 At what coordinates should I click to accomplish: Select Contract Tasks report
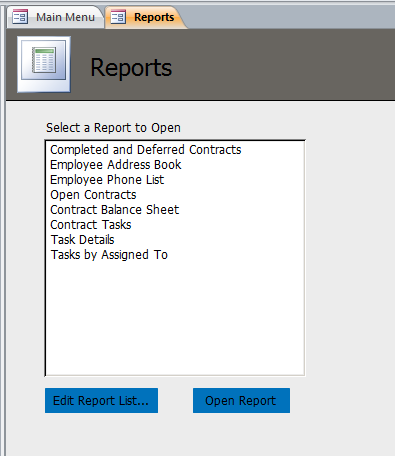click(175, 225)
